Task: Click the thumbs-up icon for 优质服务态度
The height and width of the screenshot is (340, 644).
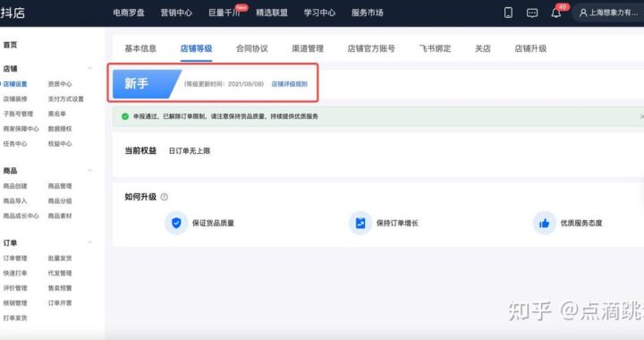Action: (x=544, y=223)
